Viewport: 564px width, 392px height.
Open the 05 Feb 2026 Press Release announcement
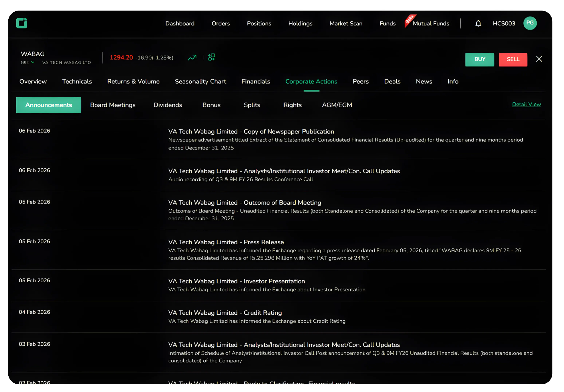(226, 242)
